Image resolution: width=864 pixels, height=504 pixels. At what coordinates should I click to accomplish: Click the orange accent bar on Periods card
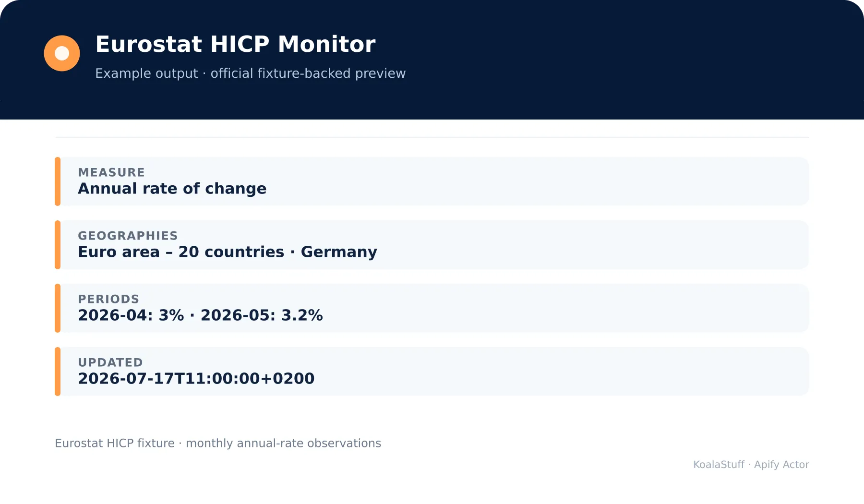point(58,308)
